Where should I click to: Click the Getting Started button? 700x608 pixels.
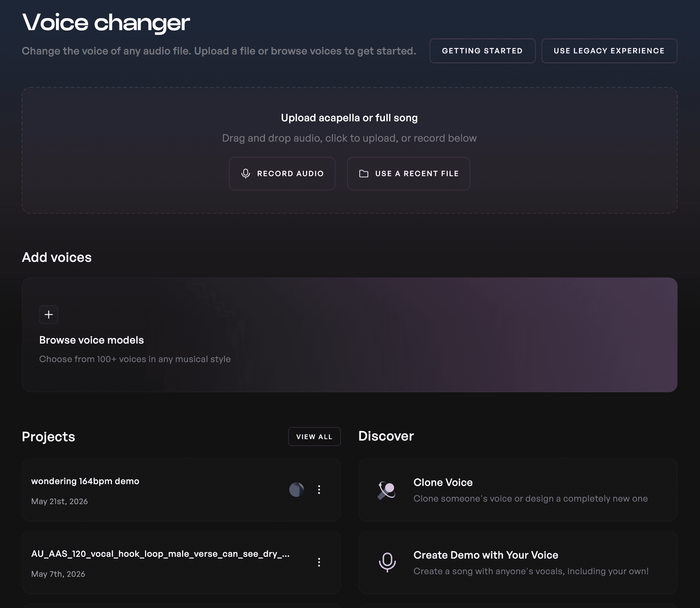coord(482,51)
